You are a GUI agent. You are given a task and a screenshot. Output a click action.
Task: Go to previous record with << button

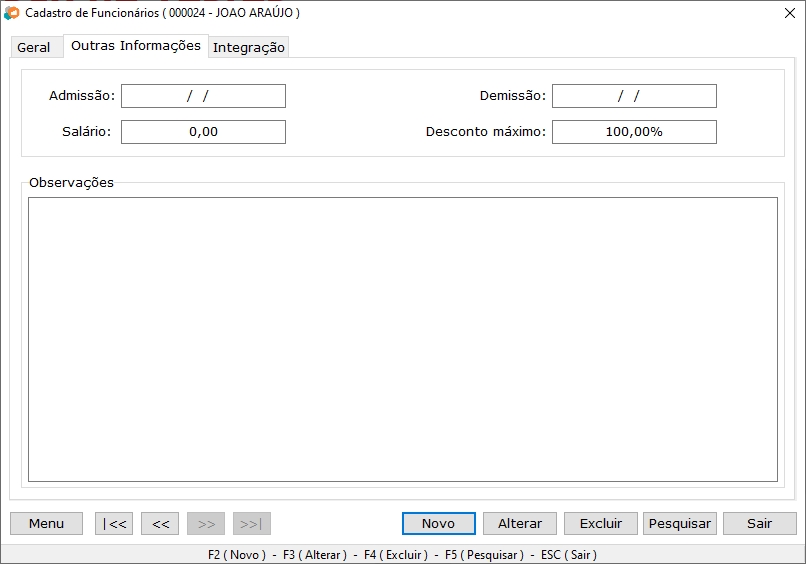coord(160,523)
